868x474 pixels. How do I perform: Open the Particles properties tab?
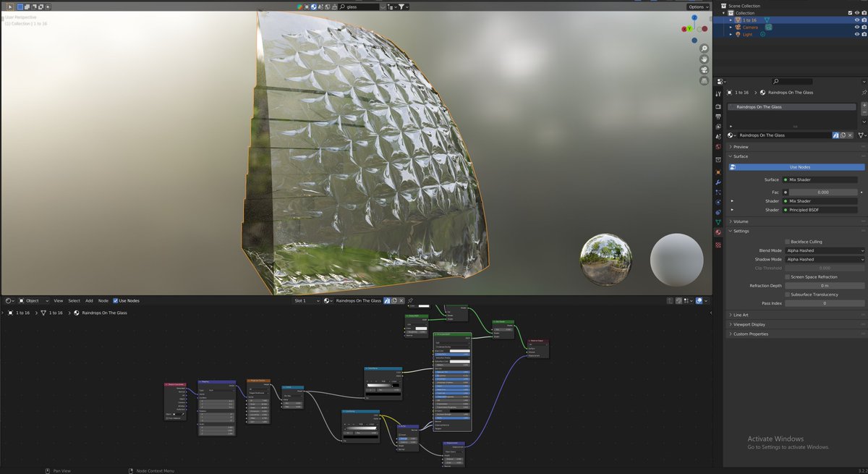(x=718, y=192)
